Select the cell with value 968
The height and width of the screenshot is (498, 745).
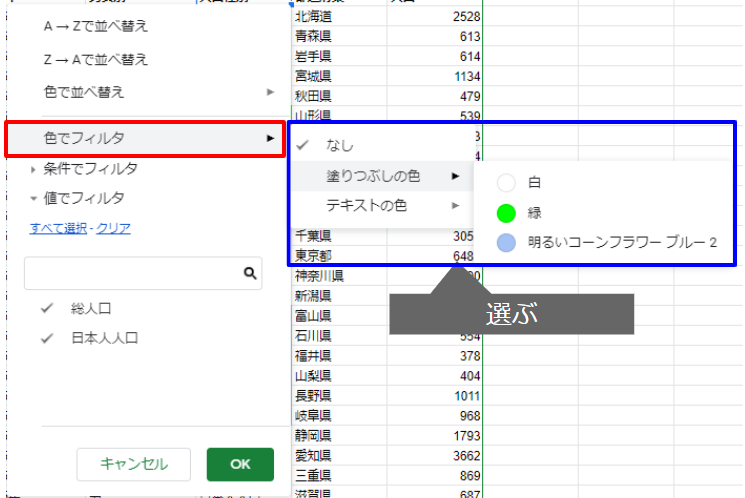(435, 416)
